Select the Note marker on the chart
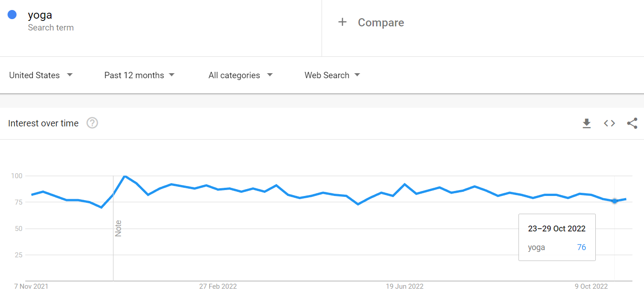This screenshot has height=301, width=644. pos(118,227)
